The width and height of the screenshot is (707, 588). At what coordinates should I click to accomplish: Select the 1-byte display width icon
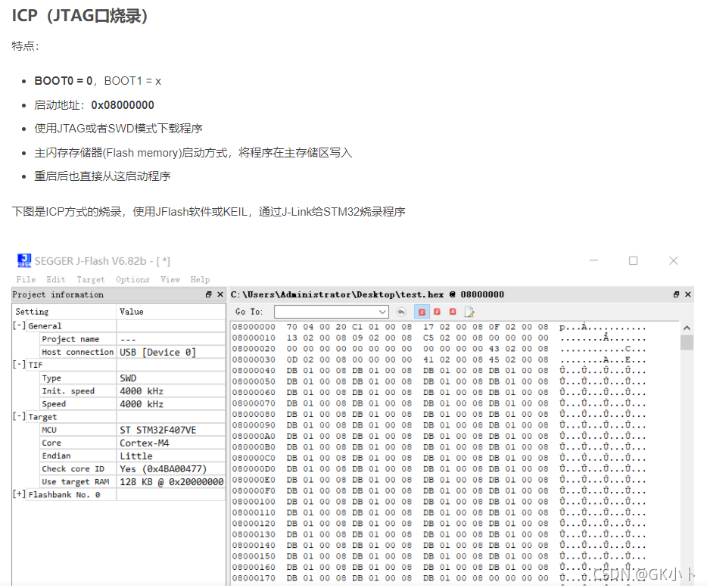pos(422,312)
